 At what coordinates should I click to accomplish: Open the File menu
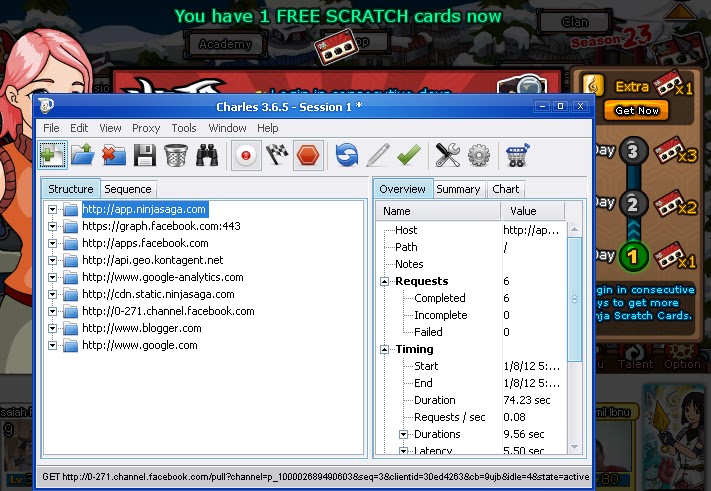51,128
